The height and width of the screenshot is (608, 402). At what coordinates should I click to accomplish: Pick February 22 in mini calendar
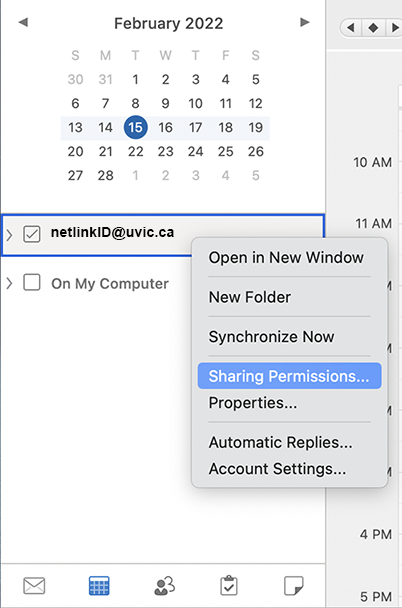[135, 151]
